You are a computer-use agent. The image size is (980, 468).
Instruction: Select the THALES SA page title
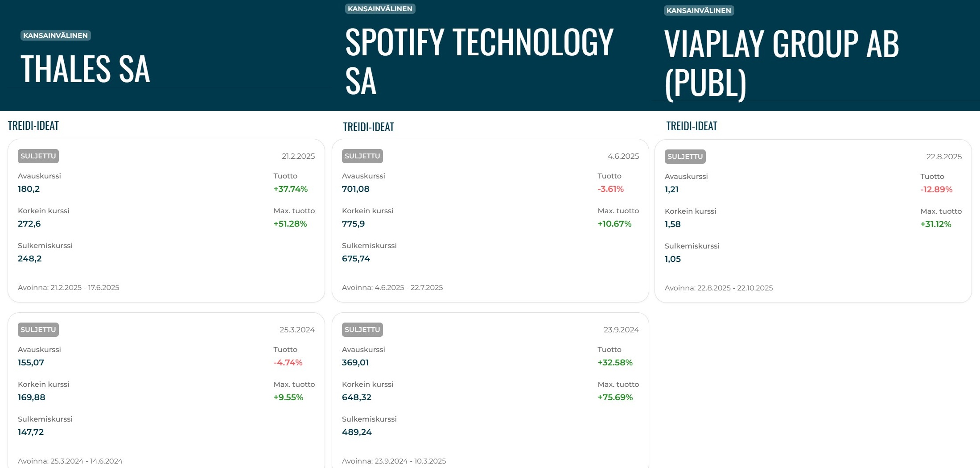[85, 69]
